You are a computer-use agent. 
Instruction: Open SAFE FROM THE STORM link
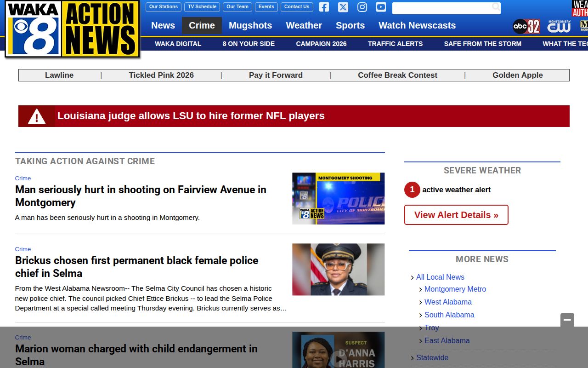click(483, 44)
